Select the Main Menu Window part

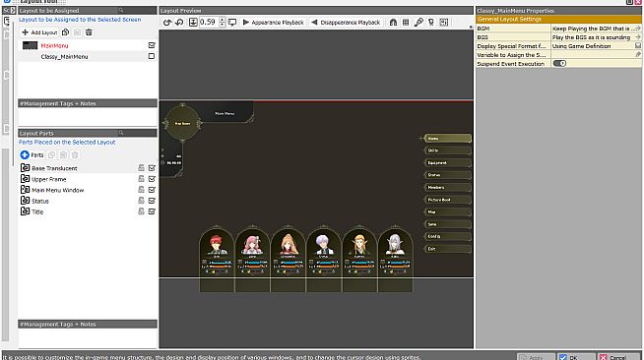pos(88,190)
